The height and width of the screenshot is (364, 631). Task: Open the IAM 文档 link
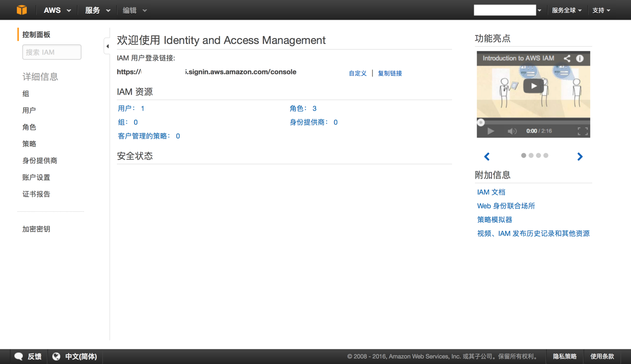[x=491, y=192]
